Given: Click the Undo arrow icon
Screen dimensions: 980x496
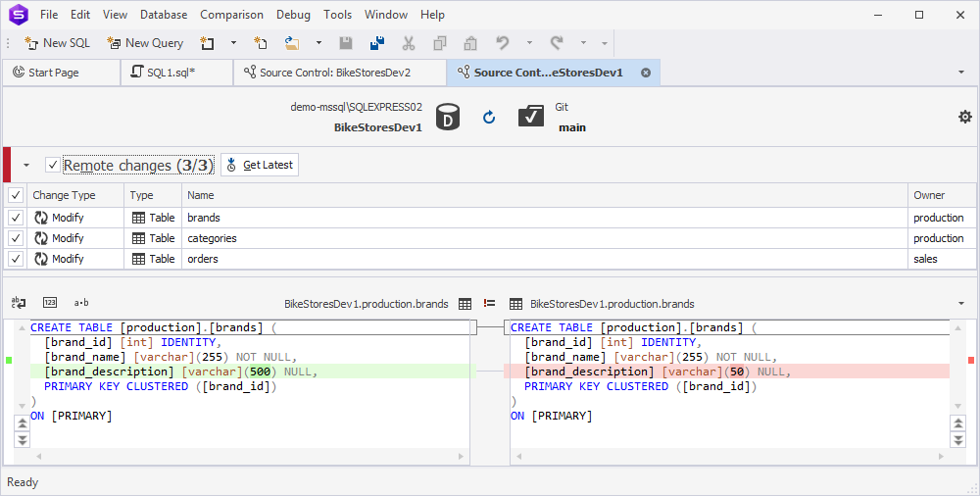Looking at the screenshot, I should (x=502, y=43).
